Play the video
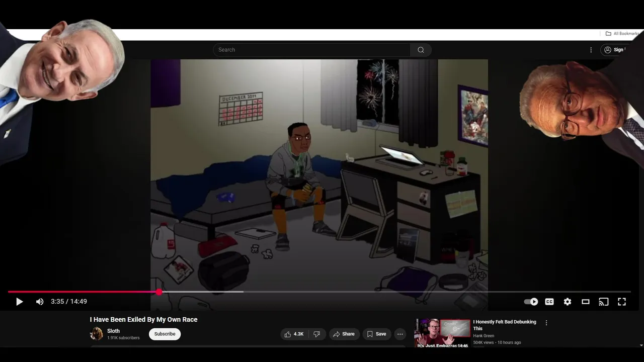The image size is (644, 362). (20, 302)
